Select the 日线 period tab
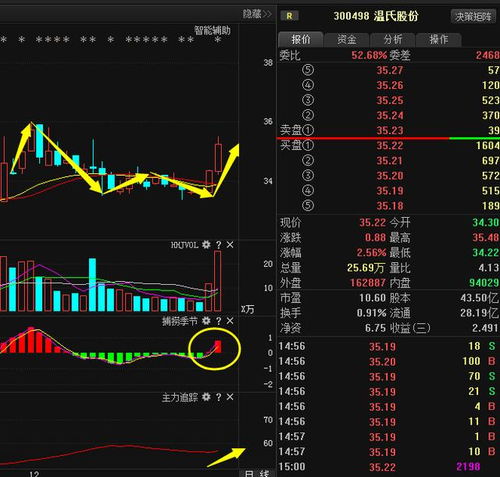The width and height of the screenshot is (500, 477). (257, 473)
